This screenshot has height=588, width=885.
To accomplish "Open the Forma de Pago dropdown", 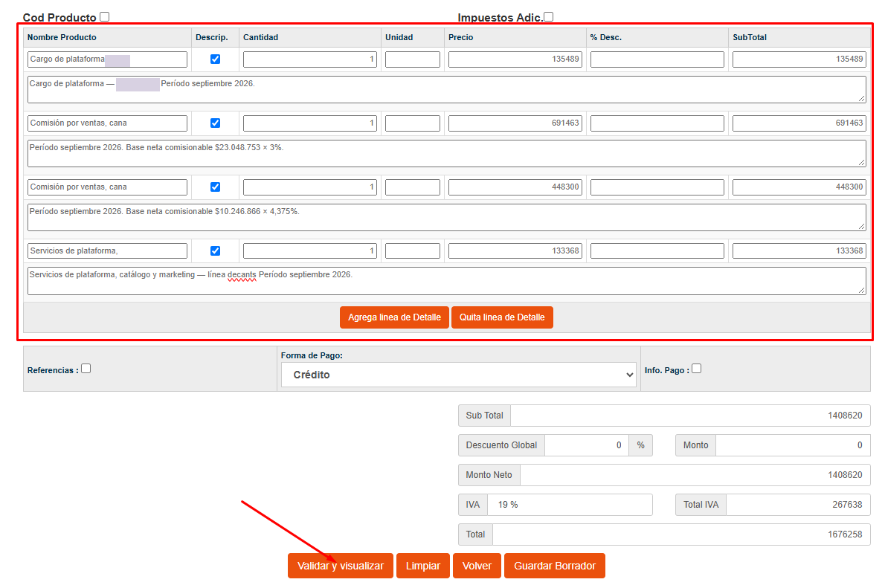I will coord(458,375).
